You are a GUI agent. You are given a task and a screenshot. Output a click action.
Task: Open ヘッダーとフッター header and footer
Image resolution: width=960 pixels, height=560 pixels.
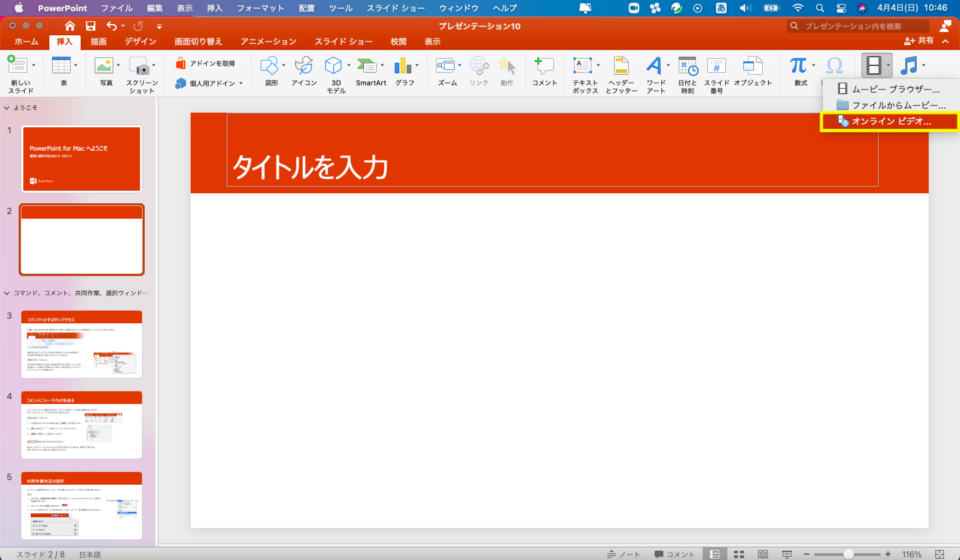point(621,65)
